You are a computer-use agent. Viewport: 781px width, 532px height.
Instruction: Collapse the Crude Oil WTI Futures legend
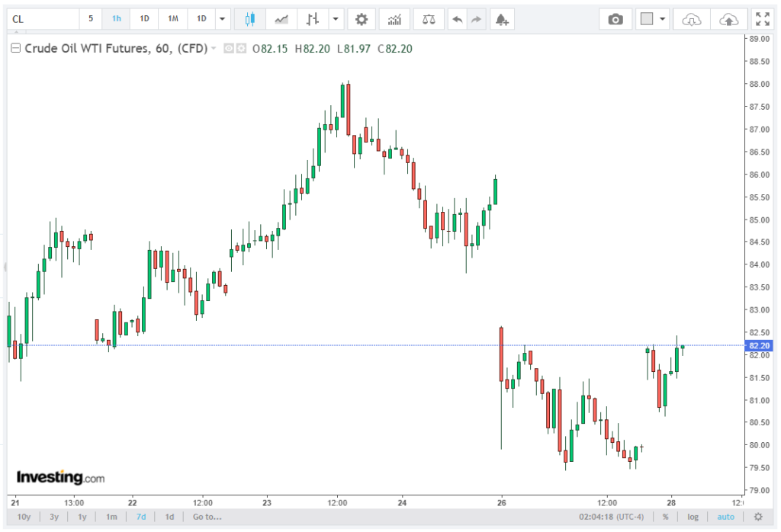pos(15,48)
